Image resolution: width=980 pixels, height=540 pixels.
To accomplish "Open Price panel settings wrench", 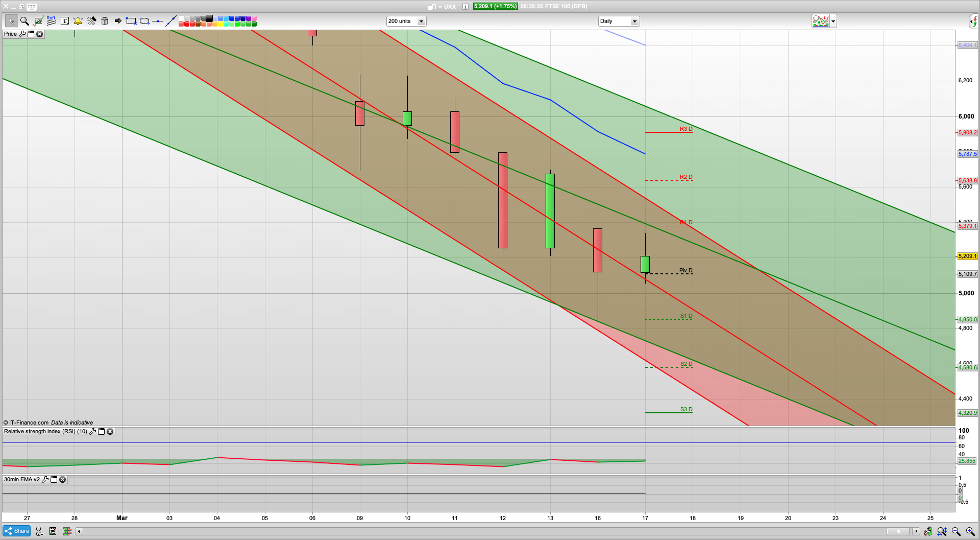I will 22,34.
